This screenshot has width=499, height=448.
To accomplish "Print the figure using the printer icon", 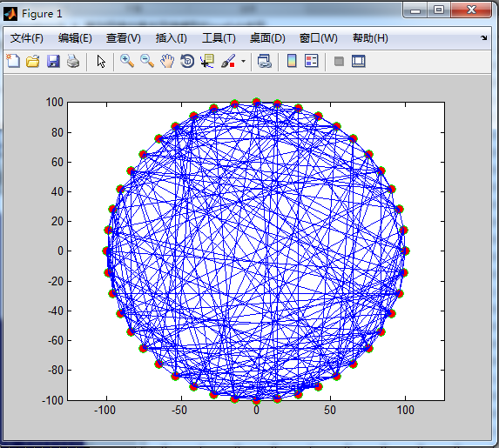I will click(x=73, y=61).
